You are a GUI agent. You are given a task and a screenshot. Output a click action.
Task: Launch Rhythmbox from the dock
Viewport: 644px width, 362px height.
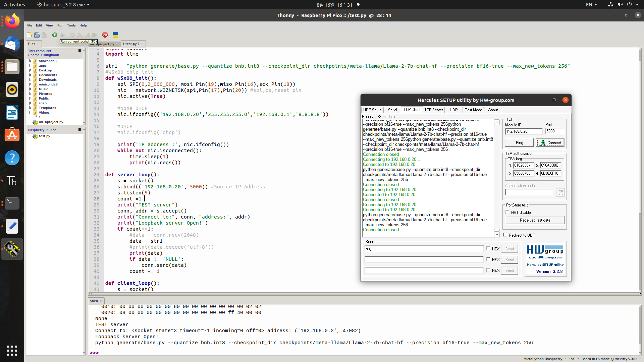tap(12, 89)
